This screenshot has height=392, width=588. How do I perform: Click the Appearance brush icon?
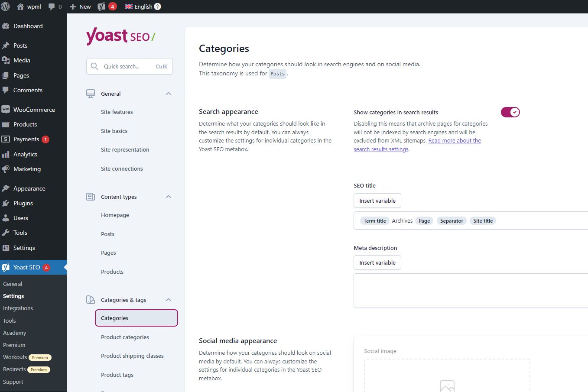click(x=6, y=188)
